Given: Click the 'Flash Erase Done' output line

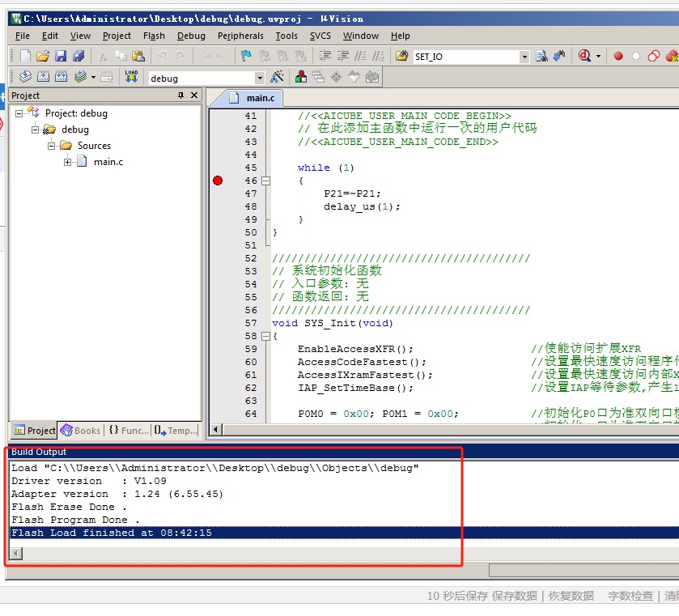Looking at the screenshot, I should (69, 507).
